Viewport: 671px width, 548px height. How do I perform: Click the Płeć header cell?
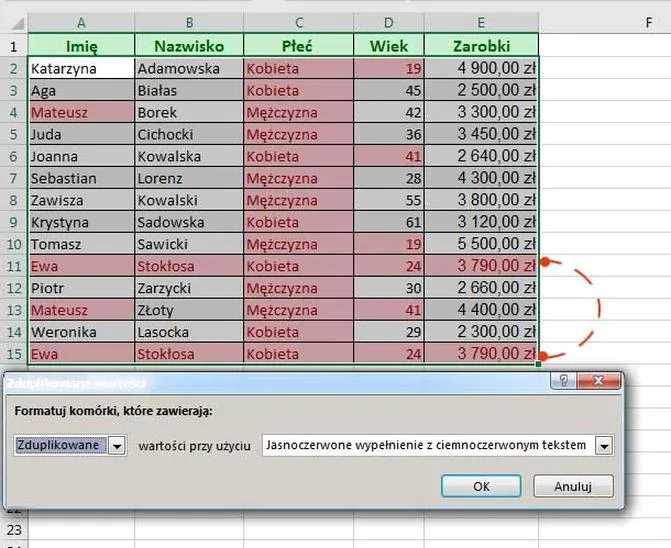point(299,45)
